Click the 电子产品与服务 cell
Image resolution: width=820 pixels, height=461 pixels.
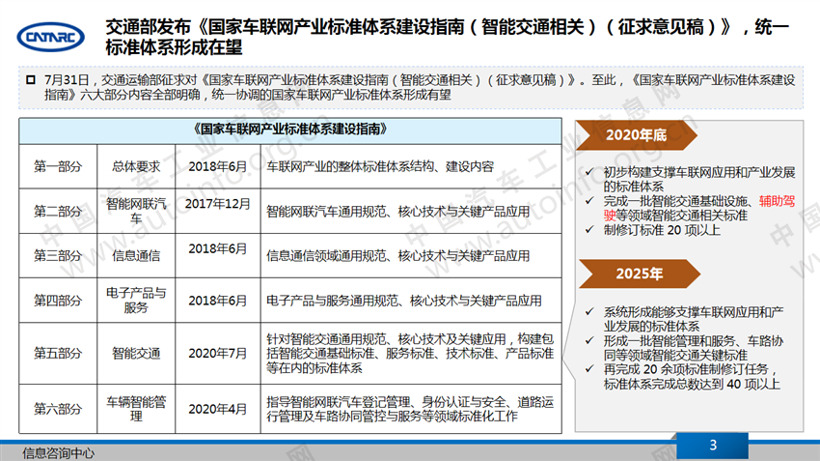(x=136, y=301)
